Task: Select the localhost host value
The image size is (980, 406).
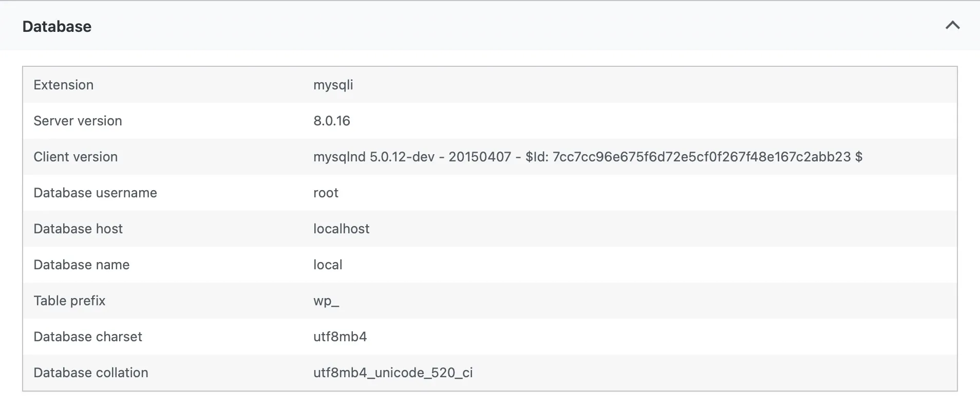Action: point(342,229)
